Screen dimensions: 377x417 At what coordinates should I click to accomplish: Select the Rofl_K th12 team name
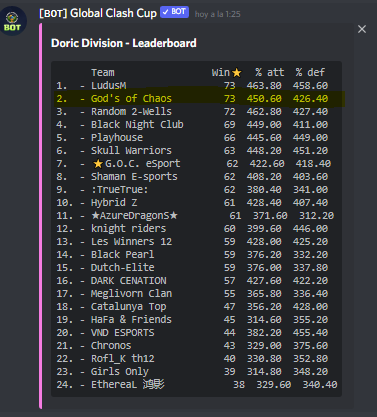123,358
